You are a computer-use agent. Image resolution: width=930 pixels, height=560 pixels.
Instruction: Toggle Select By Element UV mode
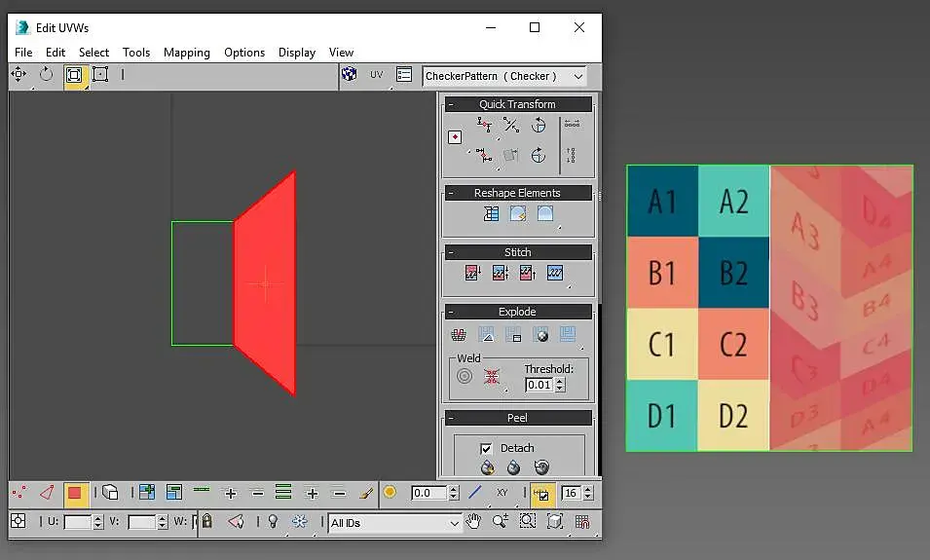pos(110,493)
